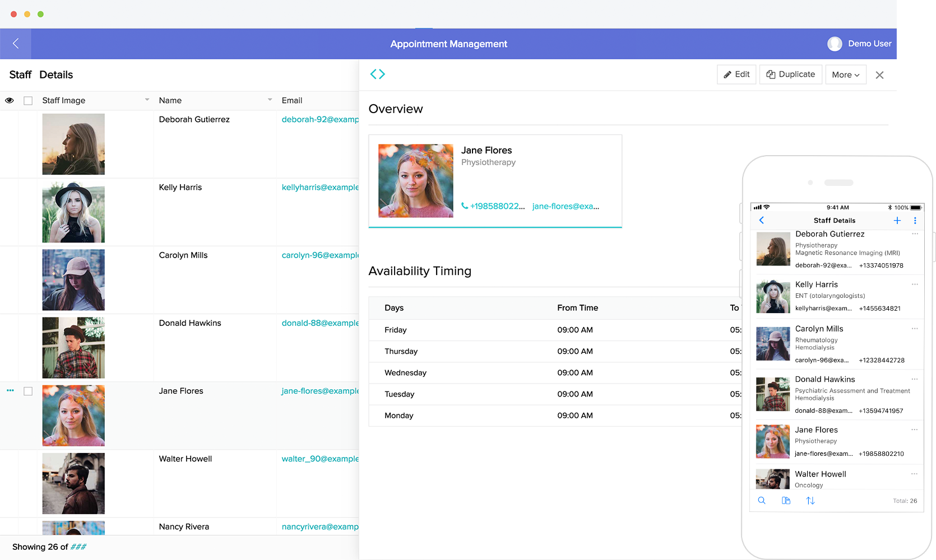
Task: Tap Carolyn Mills entry name on phone
Action: click(819, 329)
